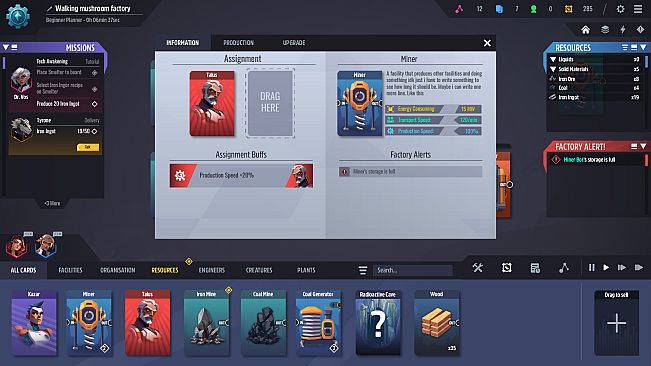Minimize Missions panel via bar icon
The height and width of the screenshot is (366, 651).
click(x=14, y=47)
